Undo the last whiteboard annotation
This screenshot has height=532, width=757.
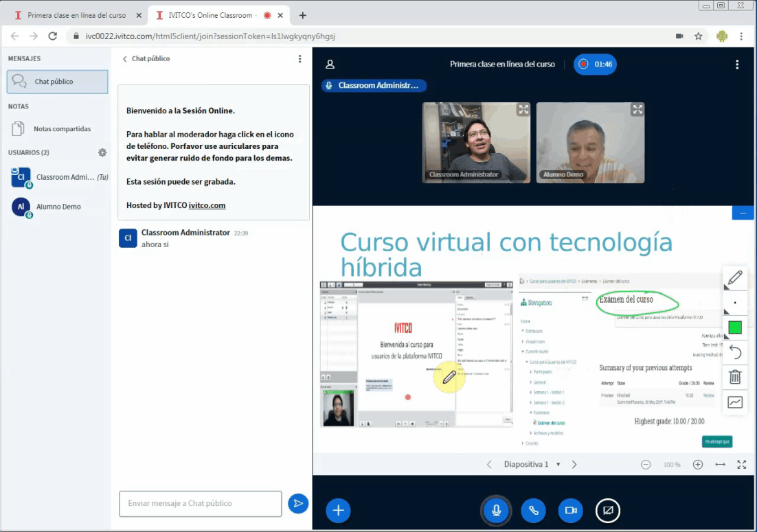[x=734, y=352]
